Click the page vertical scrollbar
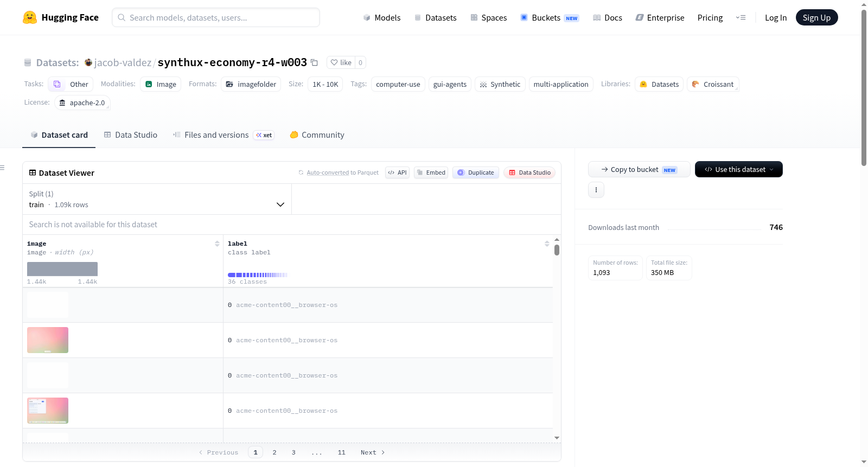 click(864, 87)
